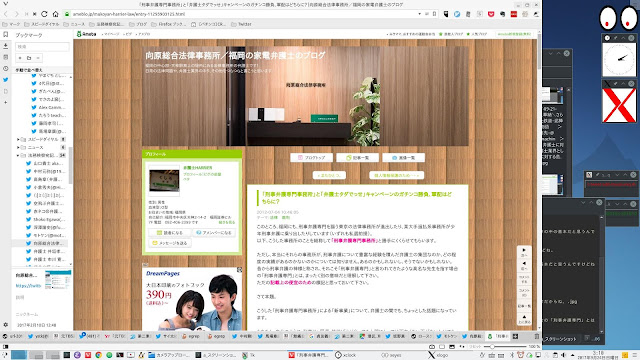
Task: Click アメンバーになる in profile box
Action: (x=214, y=233)
